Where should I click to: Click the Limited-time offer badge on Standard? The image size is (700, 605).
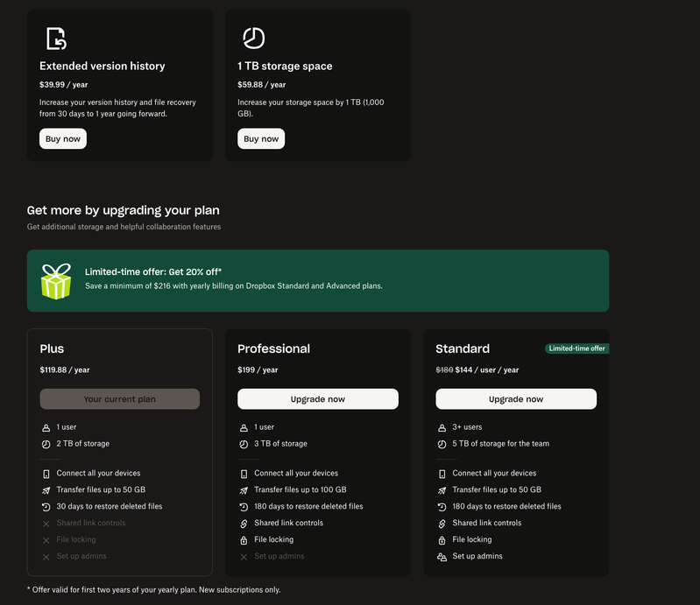576,348
